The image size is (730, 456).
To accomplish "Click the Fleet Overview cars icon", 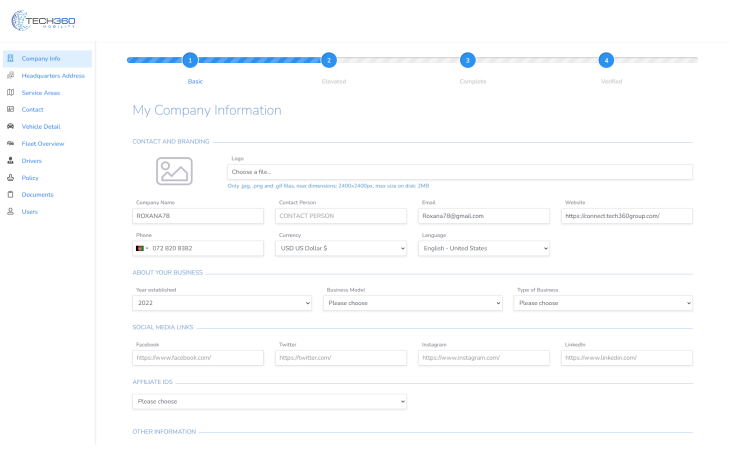I will [x=10, y=143].
